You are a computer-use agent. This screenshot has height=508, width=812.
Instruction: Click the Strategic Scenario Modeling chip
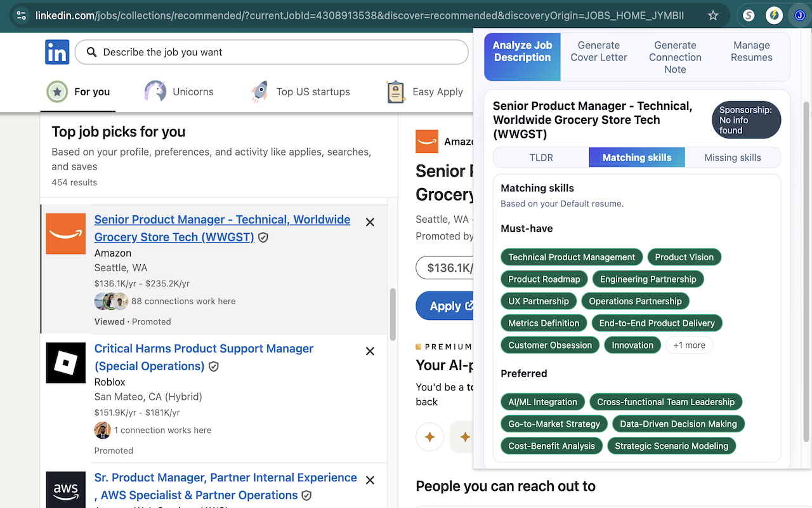(672, 446)
